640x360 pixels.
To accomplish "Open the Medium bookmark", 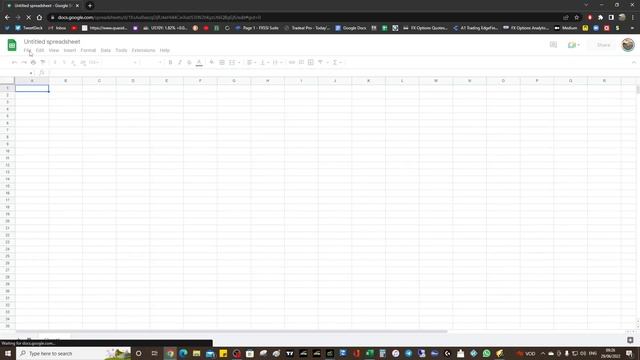I will coord(566,28).
